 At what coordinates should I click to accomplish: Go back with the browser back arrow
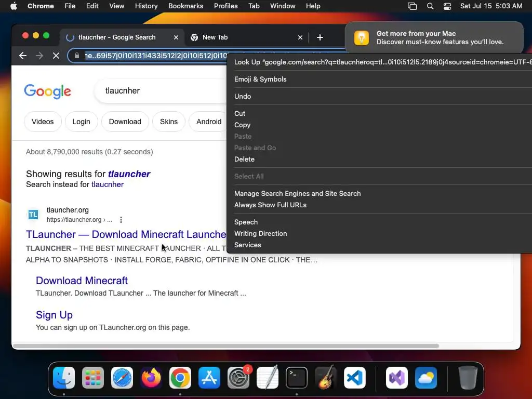[23, 56]
